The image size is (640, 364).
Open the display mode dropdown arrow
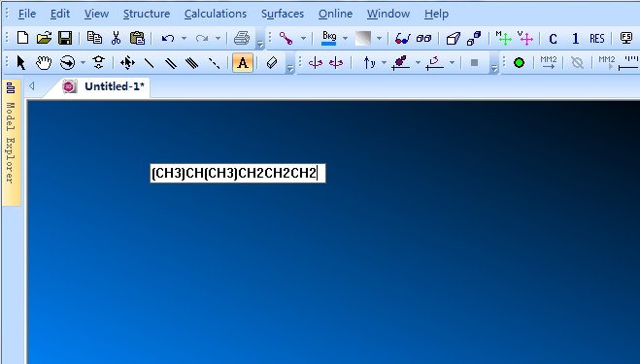303,39
